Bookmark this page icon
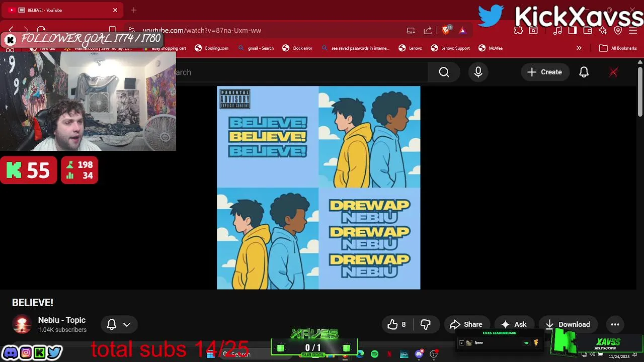Screen dimensions: 644x362 click(113, 30)
